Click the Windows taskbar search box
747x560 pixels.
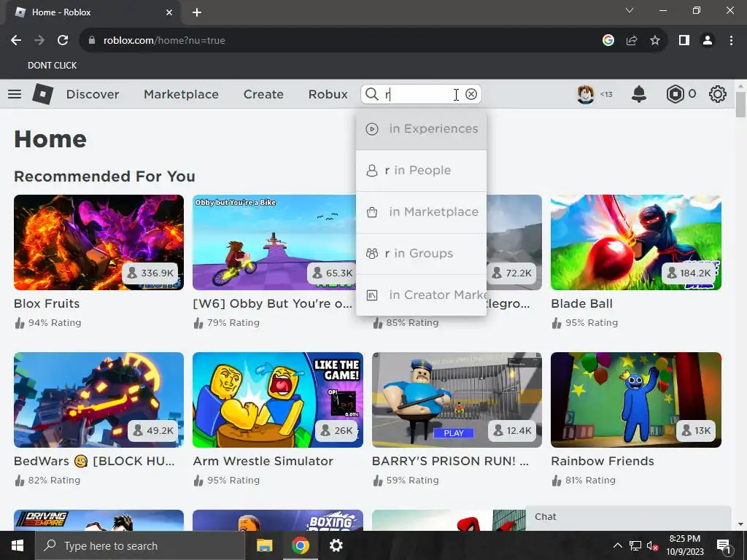tap(139, 545)
